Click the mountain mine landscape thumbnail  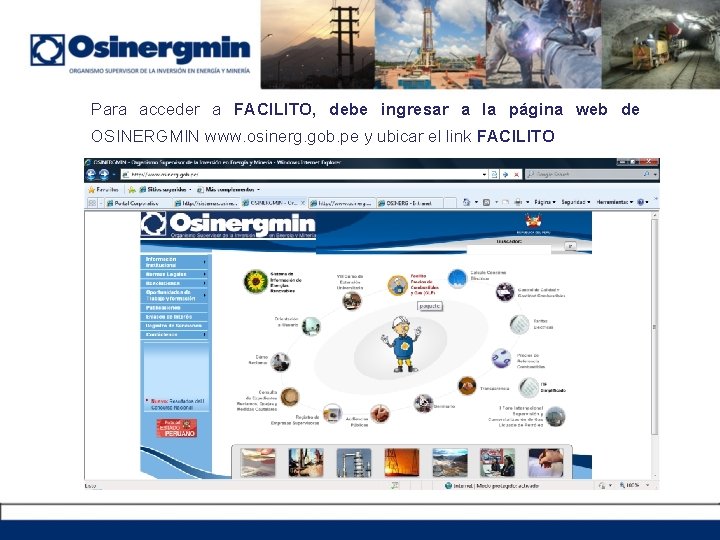click(x=450, y=462)
